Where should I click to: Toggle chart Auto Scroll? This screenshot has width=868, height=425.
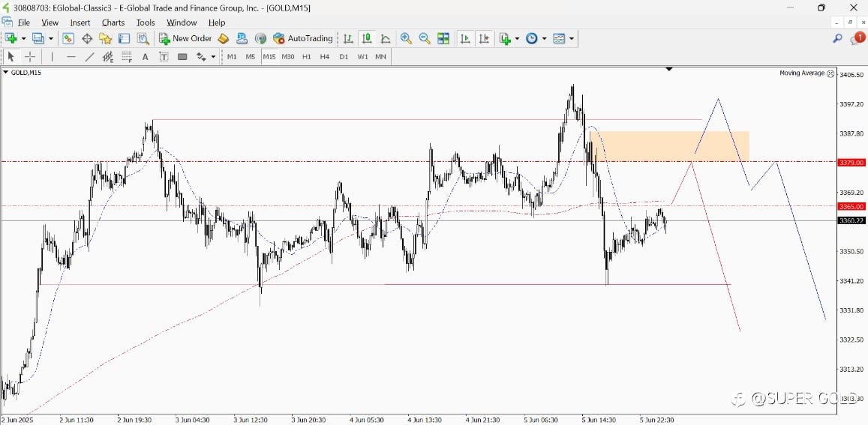point(465,38)
